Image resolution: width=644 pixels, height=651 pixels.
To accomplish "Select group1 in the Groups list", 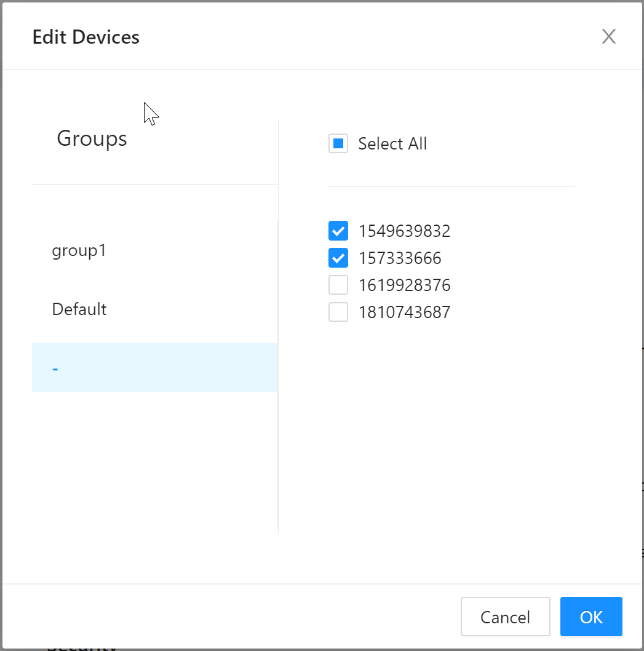I will click(79, 250).
